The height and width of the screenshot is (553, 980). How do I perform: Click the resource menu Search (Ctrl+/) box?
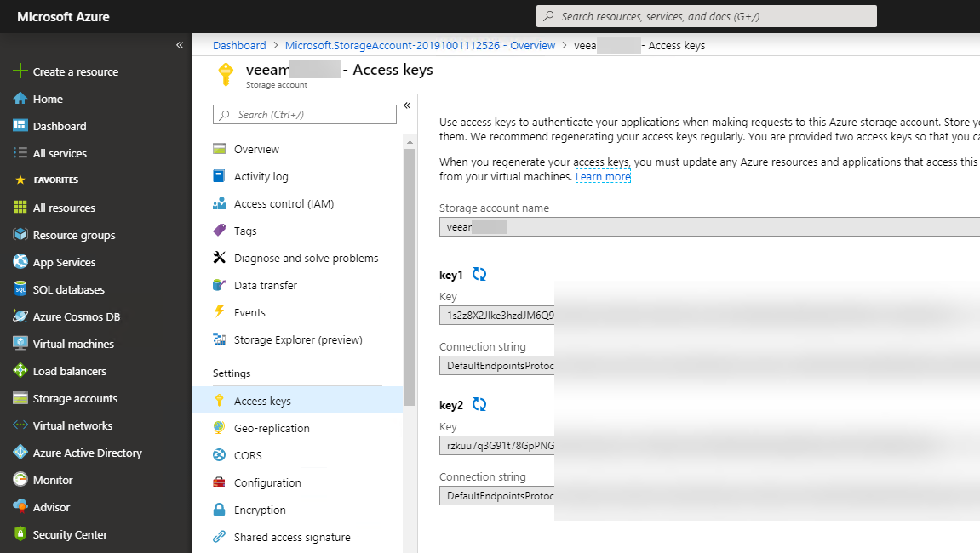coord(304,114)
